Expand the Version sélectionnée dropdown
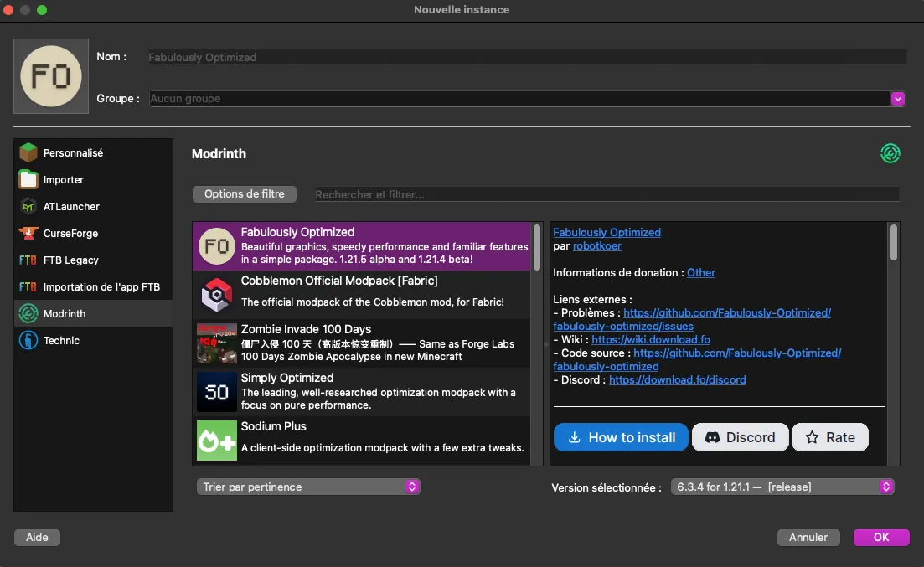This screenshot has width=924, height=567. pos(782,487)
